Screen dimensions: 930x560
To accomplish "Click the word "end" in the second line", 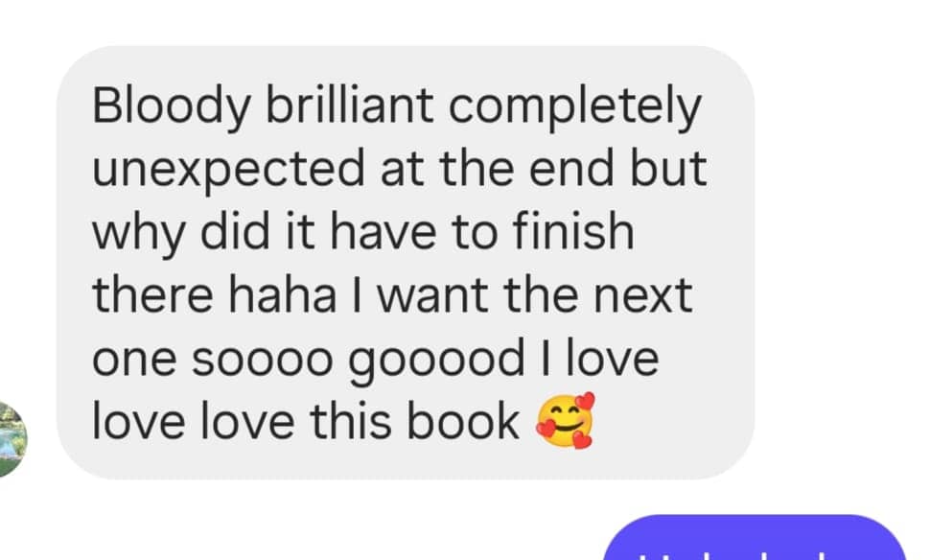I will (x=571, y=169).
